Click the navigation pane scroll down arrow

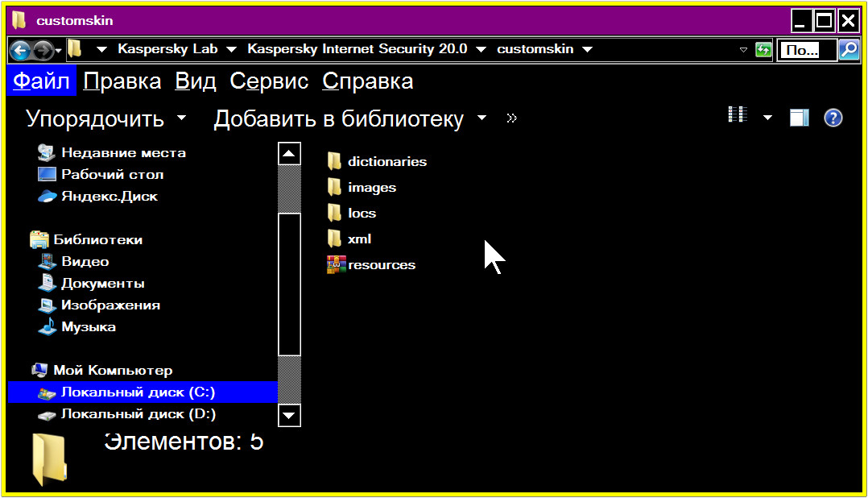(289, 416)
